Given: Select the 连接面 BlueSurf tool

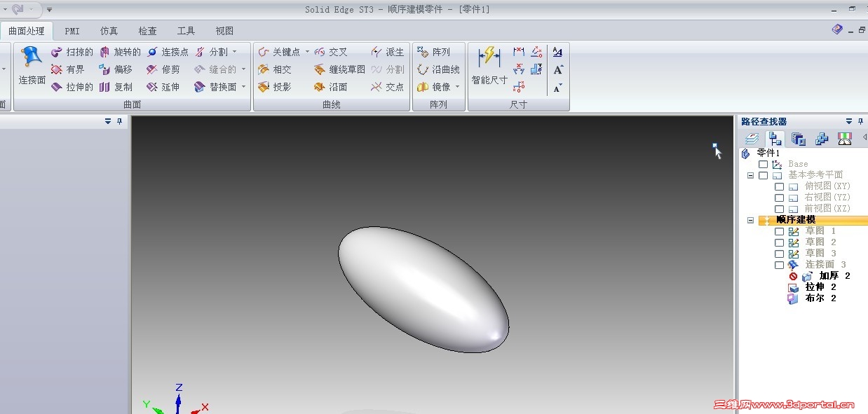Looking at the screenshot, I should [x=32, y=67].
